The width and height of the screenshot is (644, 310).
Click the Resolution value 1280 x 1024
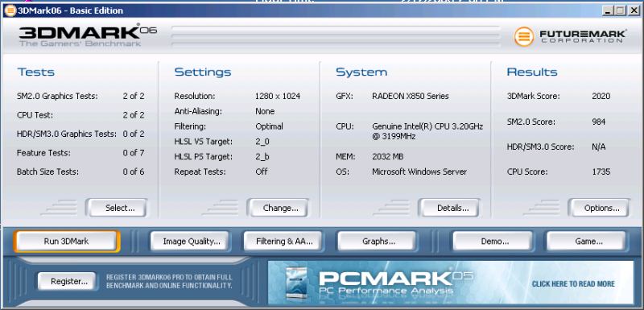(278, 97)
